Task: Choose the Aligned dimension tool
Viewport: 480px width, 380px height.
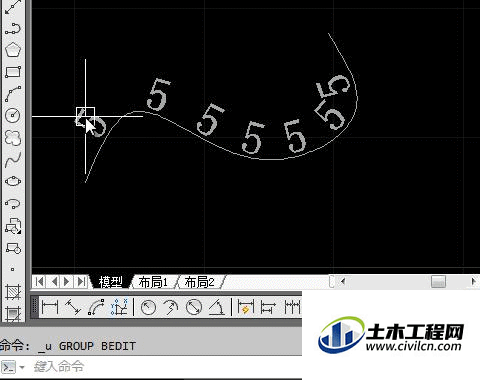Action: point(73,307)
